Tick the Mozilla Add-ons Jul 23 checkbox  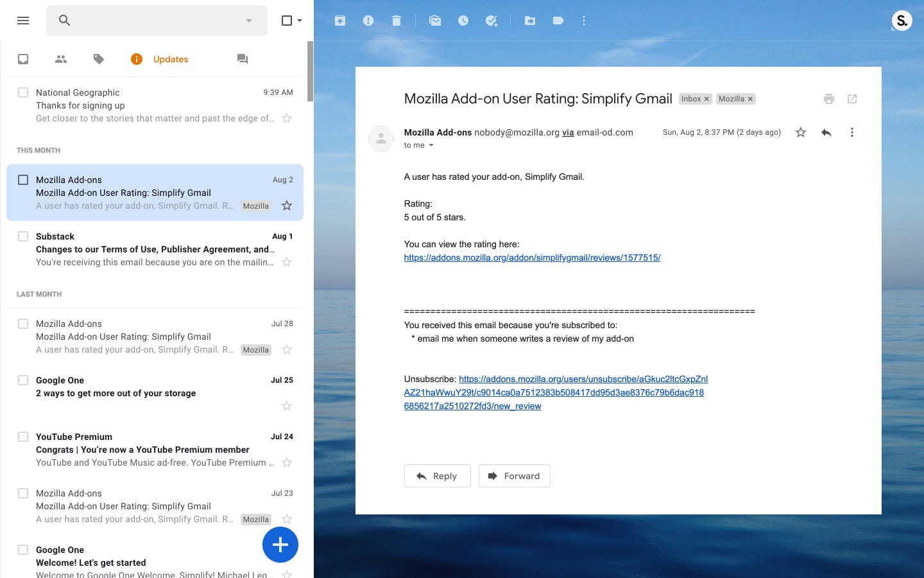point(23,493)
